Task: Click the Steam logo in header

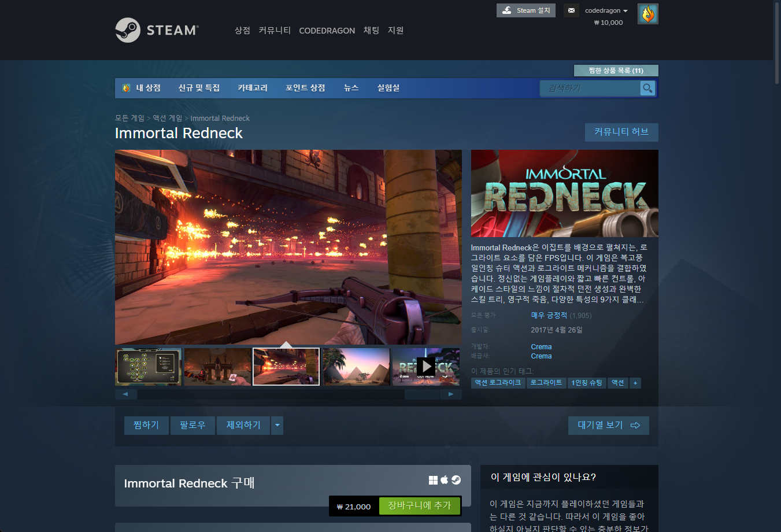Action: point(157,30)
